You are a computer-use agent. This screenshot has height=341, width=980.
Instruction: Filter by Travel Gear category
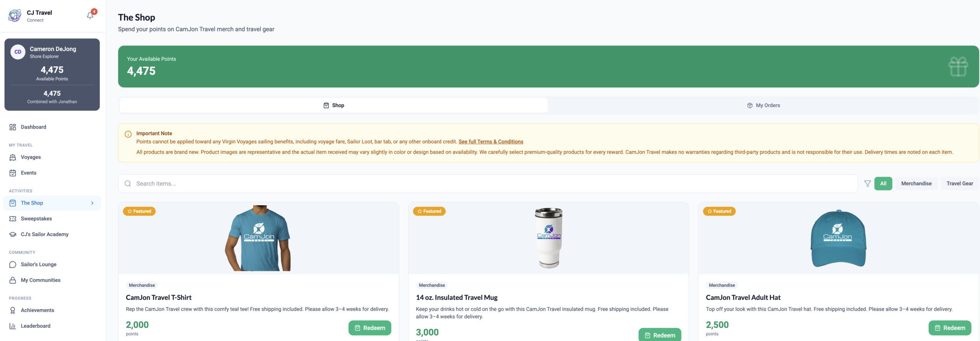point(960,184)
